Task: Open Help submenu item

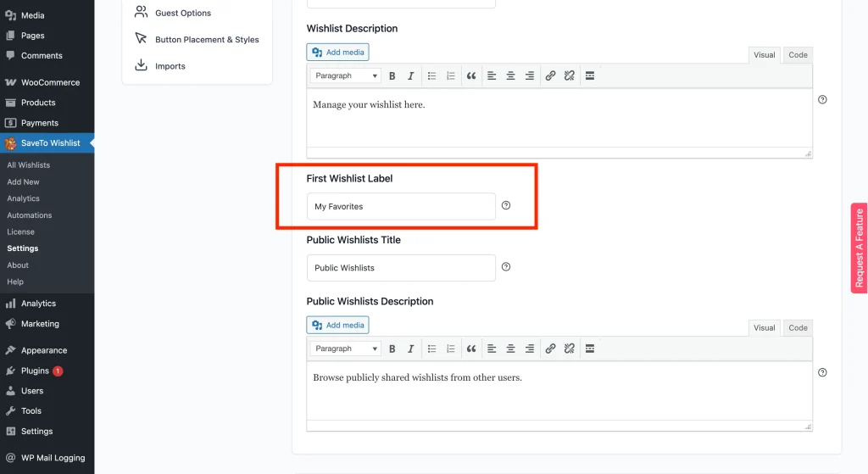Action: tap(15, 282)
